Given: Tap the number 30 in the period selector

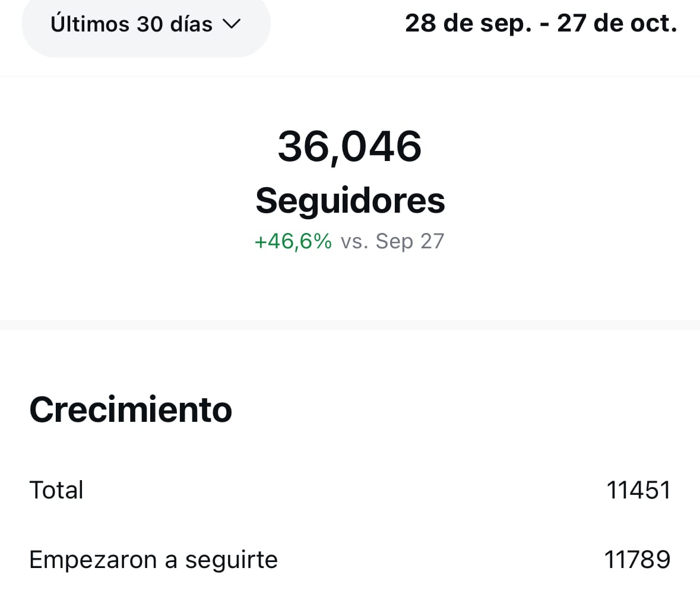Looking at the screenshot, I should [149, 24].
